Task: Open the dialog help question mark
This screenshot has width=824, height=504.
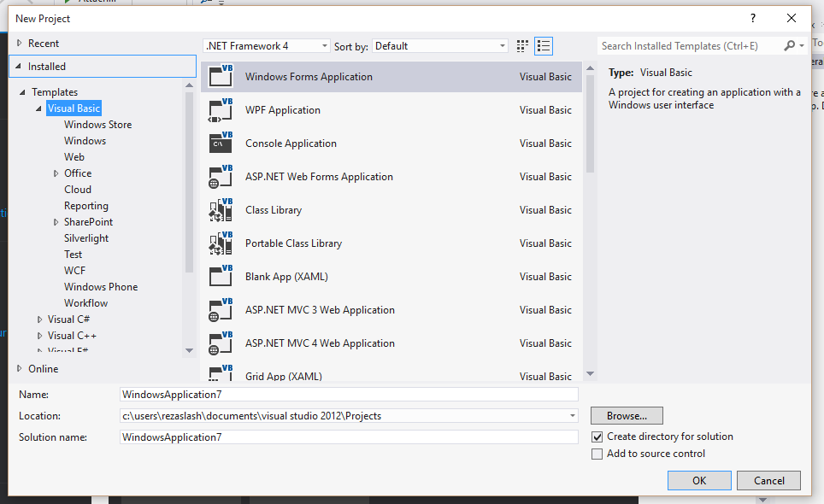Action: pyautogui.click(x=753, y=19)
